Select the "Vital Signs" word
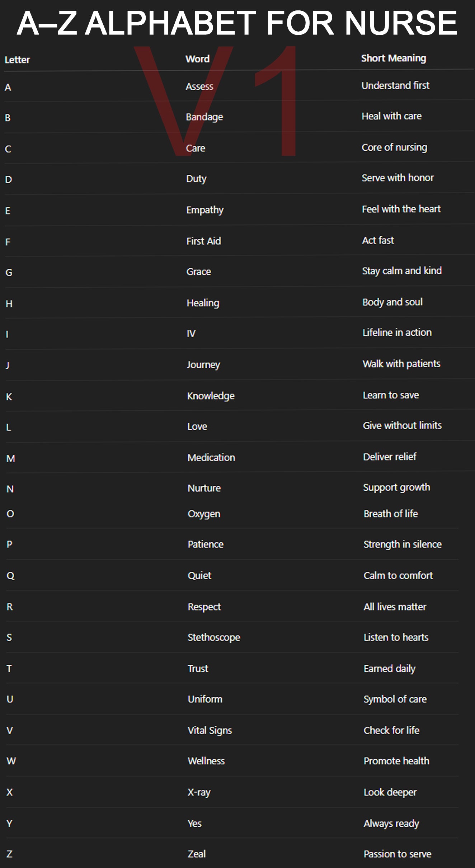Screen dimensions: 475x868 (210, 730)
